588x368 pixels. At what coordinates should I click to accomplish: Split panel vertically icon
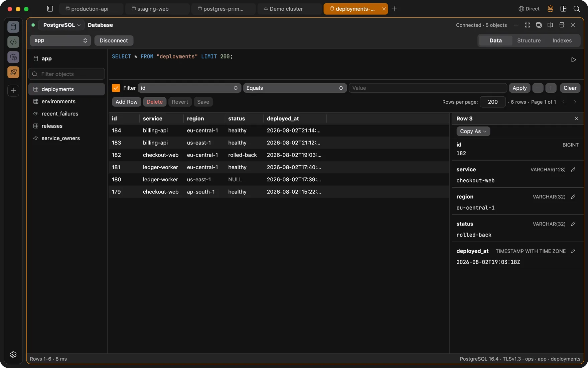click(x=550, y=25)
